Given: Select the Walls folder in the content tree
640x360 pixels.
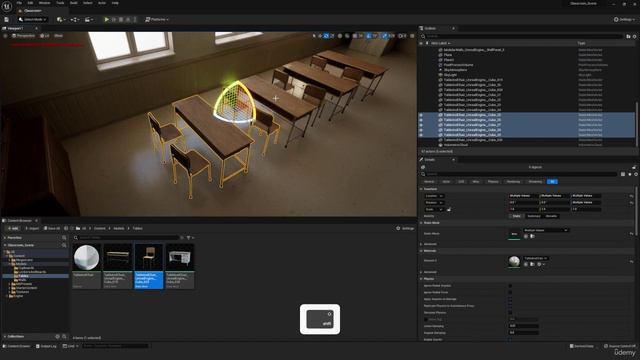Looking at the screenshot, I should pos(22,280).
